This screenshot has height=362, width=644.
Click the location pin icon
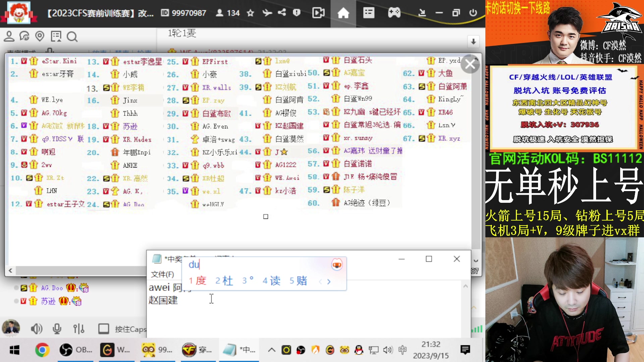tap(40, 36)
